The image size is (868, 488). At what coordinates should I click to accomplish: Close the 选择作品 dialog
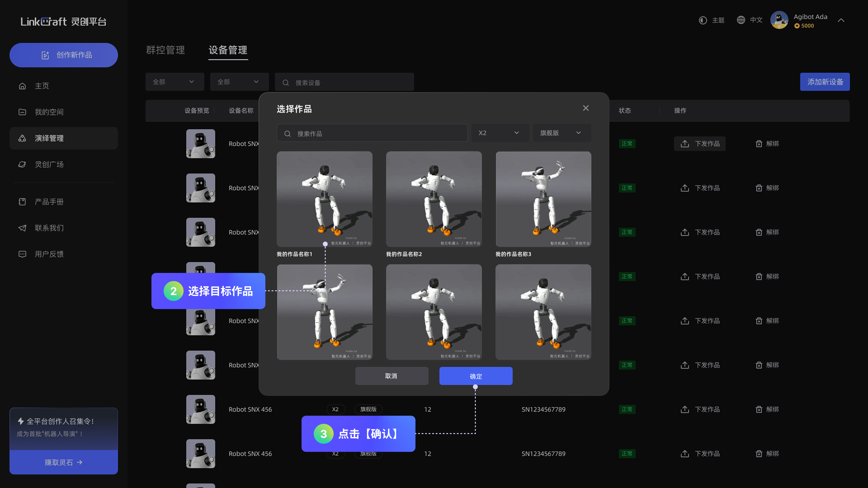tap(586, 108)
